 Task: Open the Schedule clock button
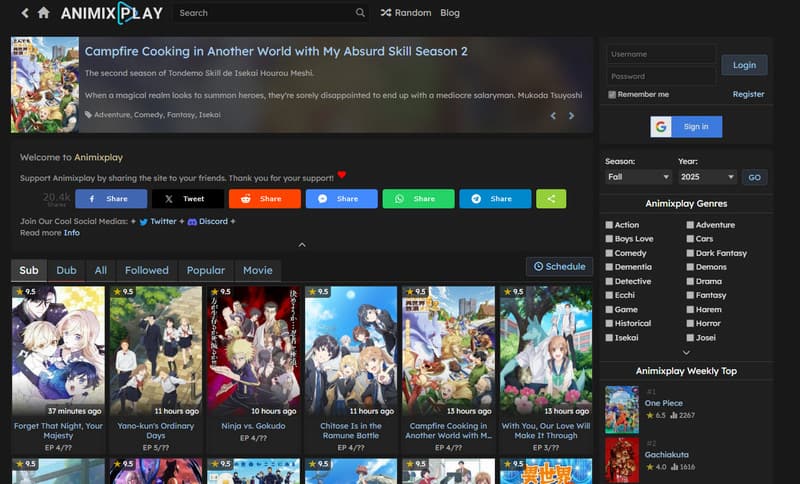559,266
